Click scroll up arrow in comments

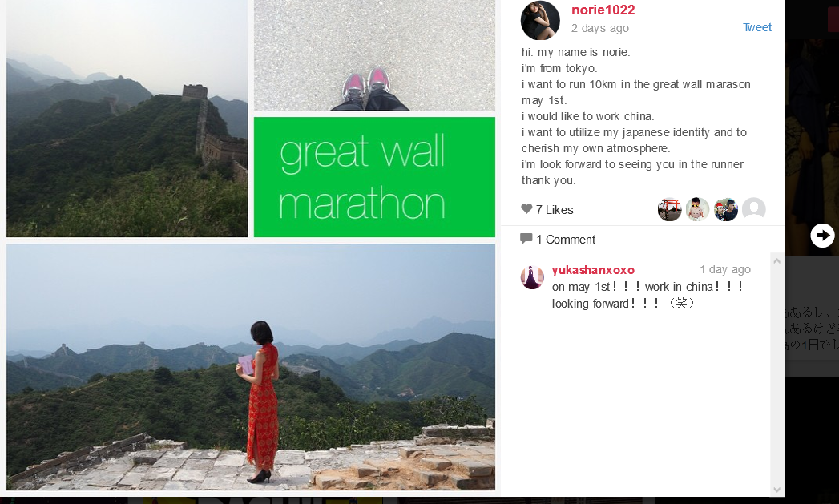(x=777, y=261)
